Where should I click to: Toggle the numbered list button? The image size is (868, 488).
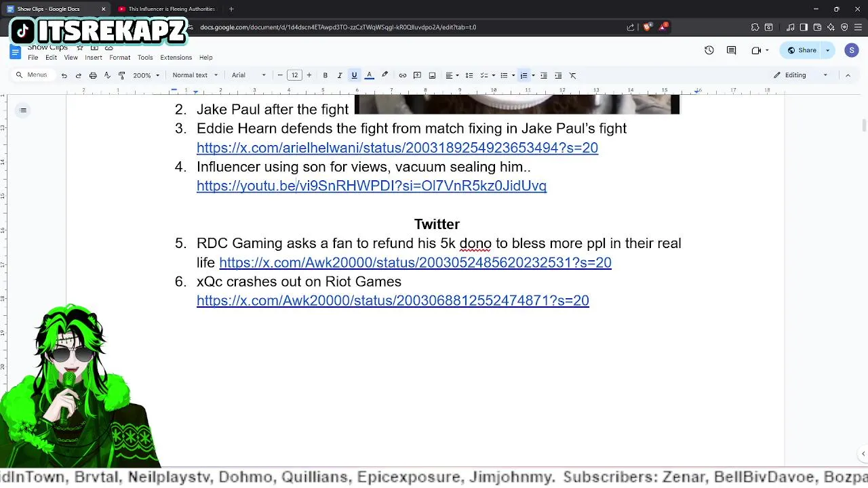pyautogui.click(x=524, y=75)
